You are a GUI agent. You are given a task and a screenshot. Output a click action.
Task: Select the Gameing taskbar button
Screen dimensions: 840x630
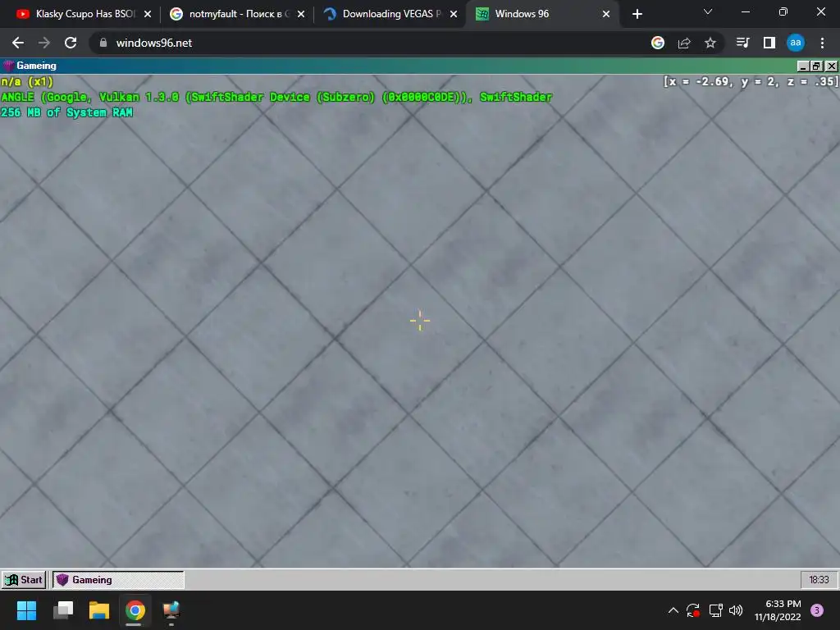pyautogui.click(x=118, y=580)
